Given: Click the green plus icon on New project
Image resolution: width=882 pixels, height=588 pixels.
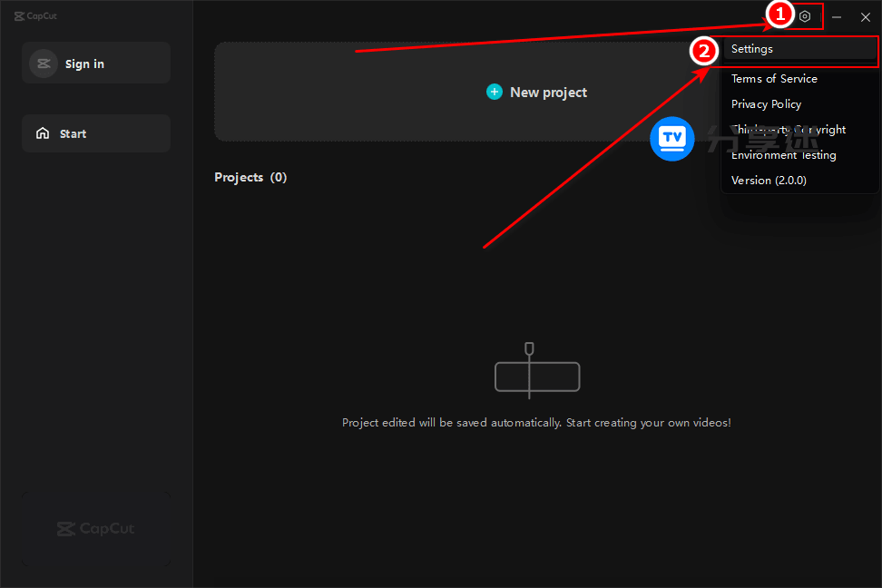Looking at the screenshot, I should click(495, 92).
